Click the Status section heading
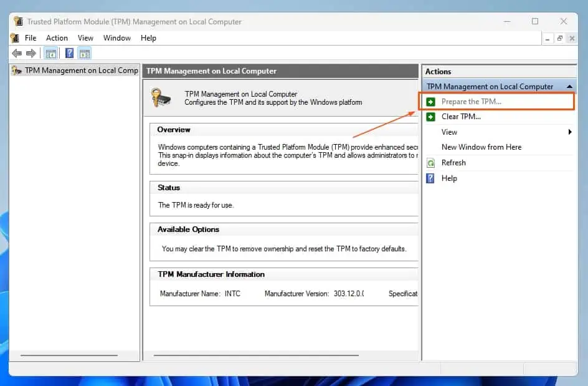Viewport: 588px width, 386px height. [169, 188]
